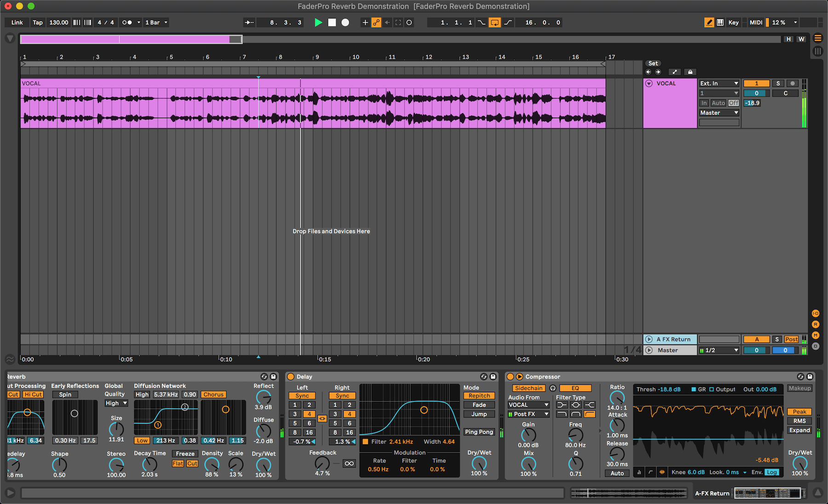Open Key map mode
Image resolution: width=828 pixels, height=504 pixels.
tap(733, 23)
